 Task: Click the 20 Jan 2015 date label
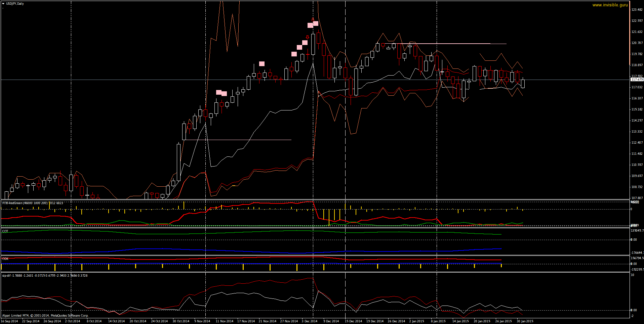(482, 321)
